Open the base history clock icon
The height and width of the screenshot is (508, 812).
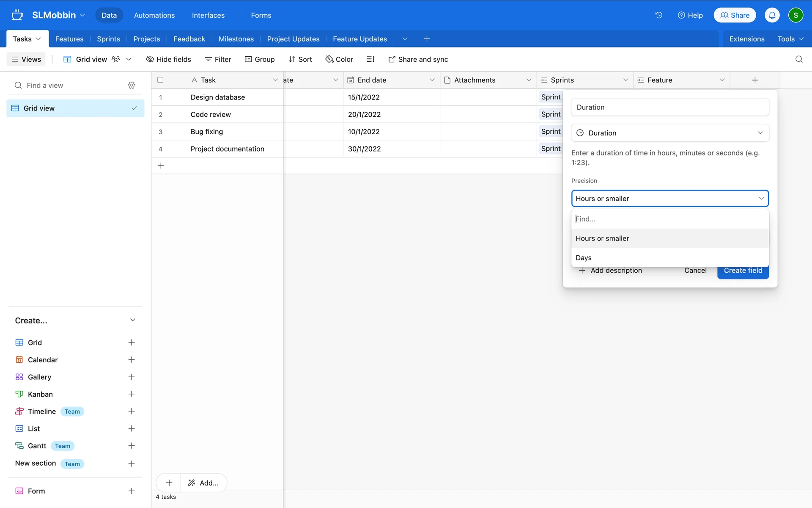click(x=658, y=15)
